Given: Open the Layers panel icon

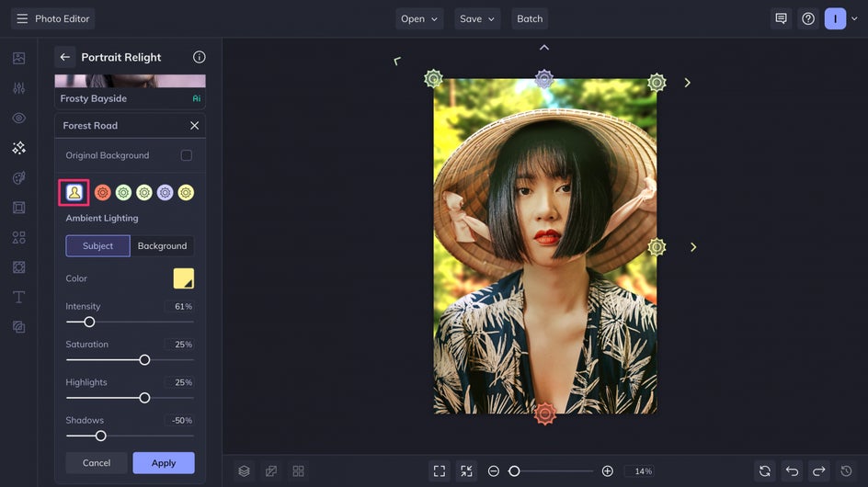Looking at the screenshot, I should [245, 471].
